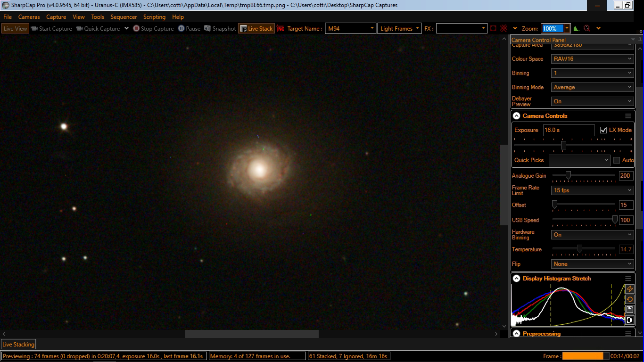Save the histogram stretch using the floppy disk icon
This screenshot has height=362, width=644.
click(629, 310)
